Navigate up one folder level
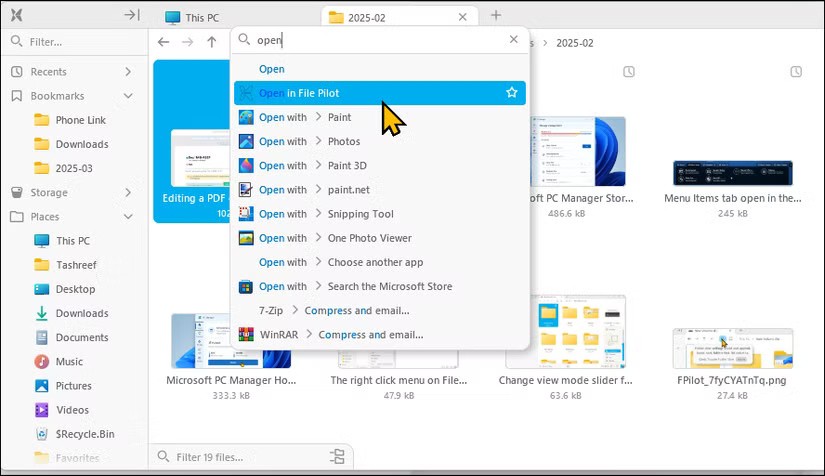The width and height of the screenshot is (825, 476). pyautogui.click(x=212, y=42)
